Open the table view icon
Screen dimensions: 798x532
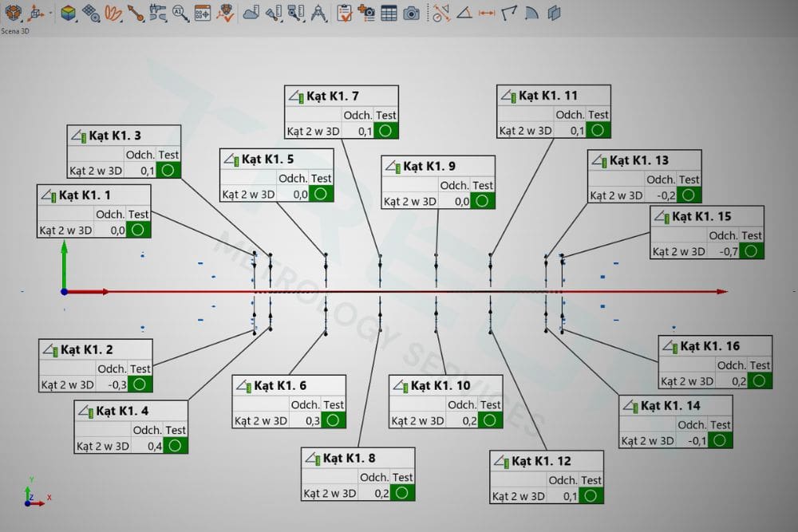pos(389,13)
